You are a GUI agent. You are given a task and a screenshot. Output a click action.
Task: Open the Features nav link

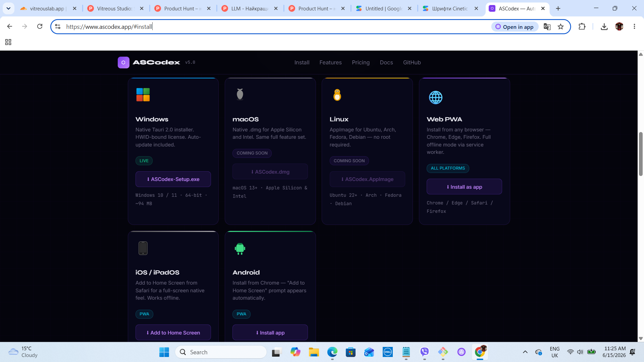tap(330, 62)
